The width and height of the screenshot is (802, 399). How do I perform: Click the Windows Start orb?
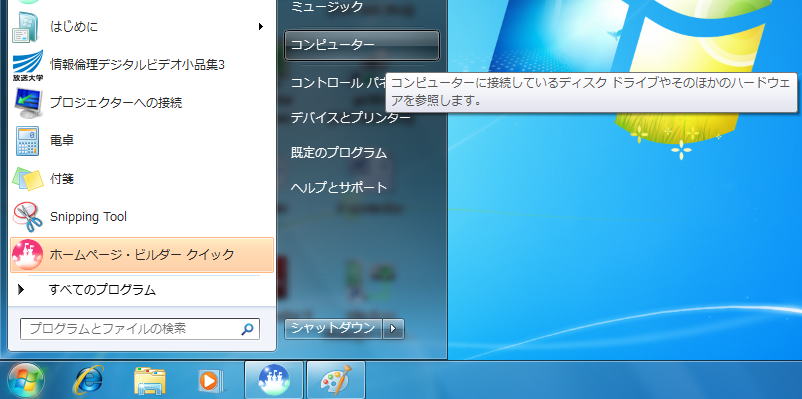point(25,381)
